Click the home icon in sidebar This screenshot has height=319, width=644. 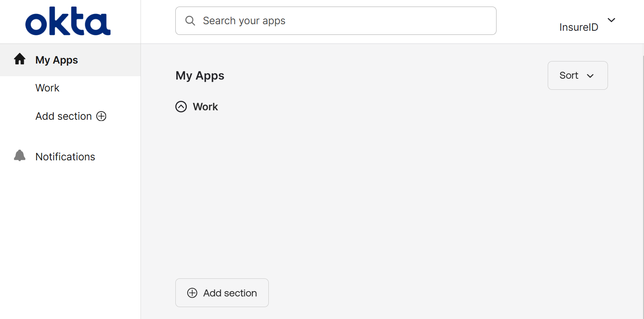coord(20,59)
